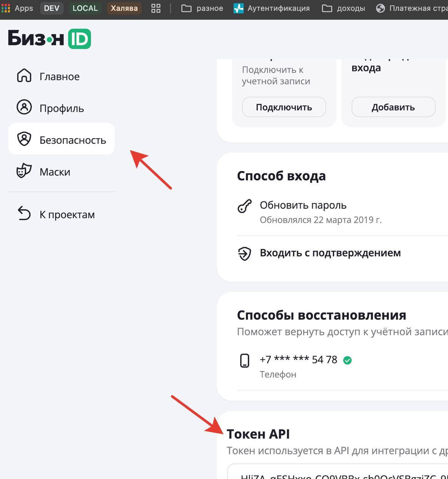The image size is (448, 479).
Task: Open the Apps grid in bookmarks bar
Action: point(17,8)
